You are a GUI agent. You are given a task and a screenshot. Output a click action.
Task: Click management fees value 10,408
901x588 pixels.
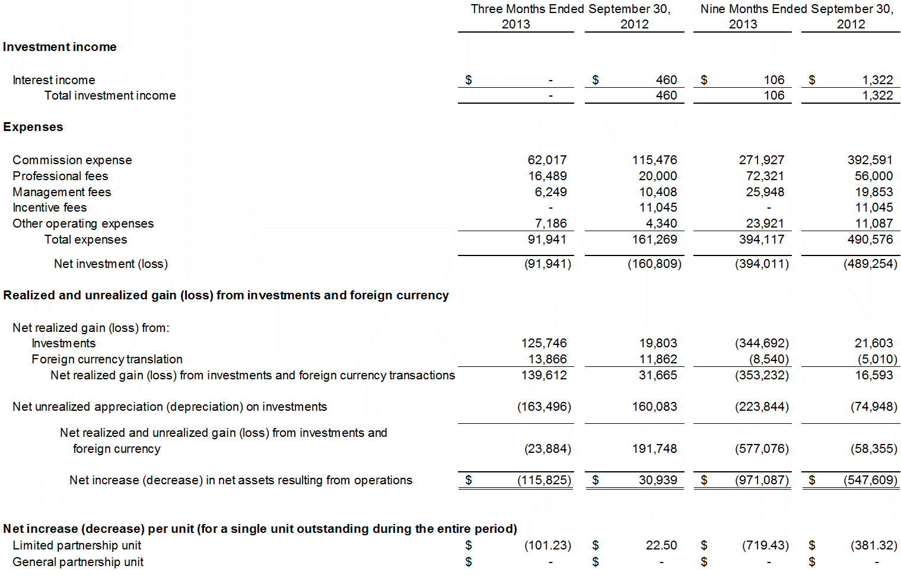pos(658,192)
